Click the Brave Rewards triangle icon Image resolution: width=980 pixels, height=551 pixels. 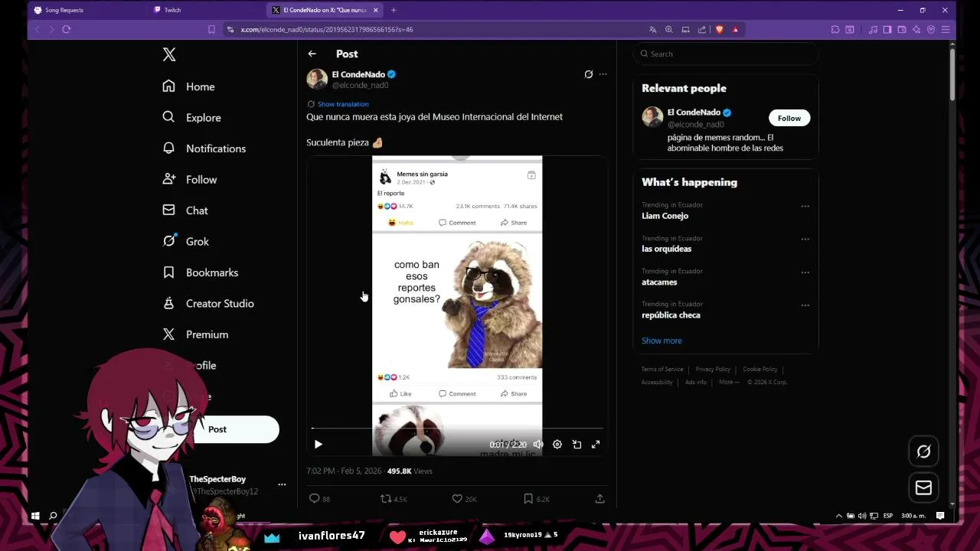(x=735, y=29)
